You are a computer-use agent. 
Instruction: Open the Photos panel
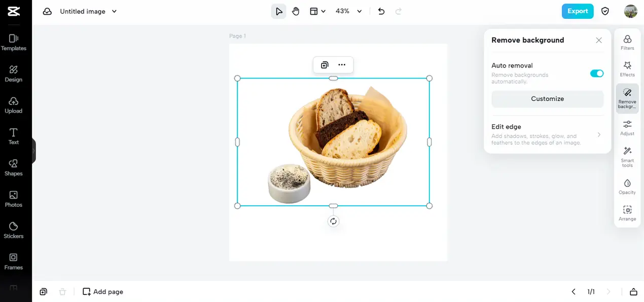(x=14, y=199)
